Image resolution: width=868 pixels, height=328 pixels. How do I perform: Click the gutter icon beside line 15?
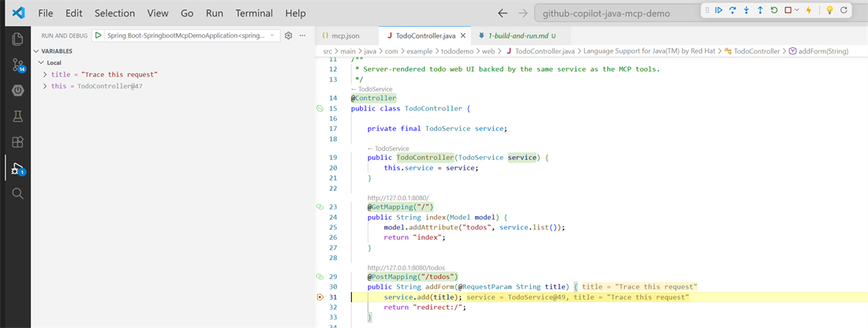320,108
